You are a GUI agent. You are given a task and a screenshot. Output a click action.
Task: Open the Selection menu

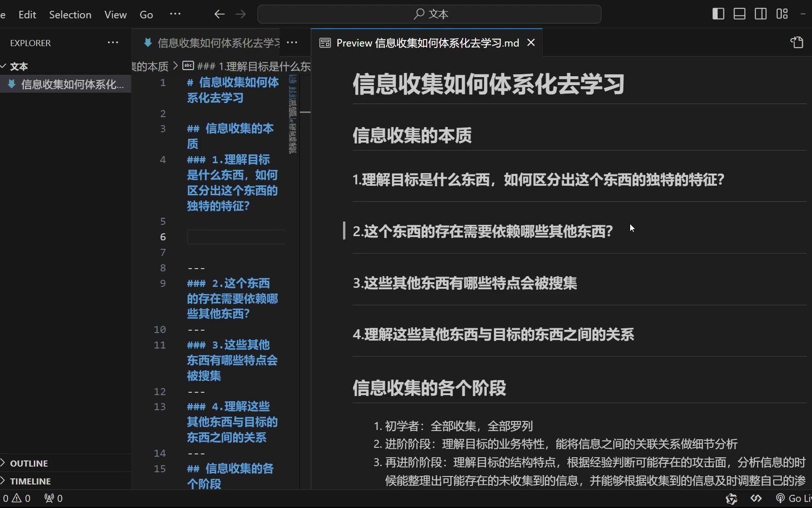(70, 15)
